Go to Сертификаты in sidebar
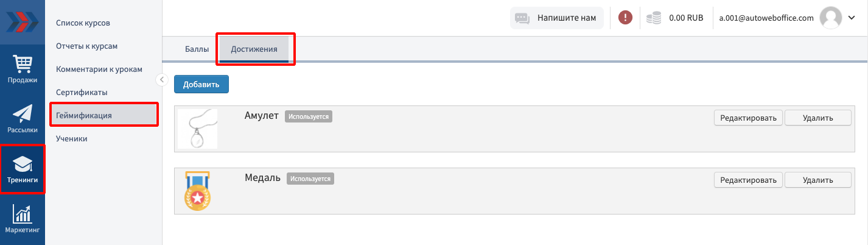 pos(82,93)
